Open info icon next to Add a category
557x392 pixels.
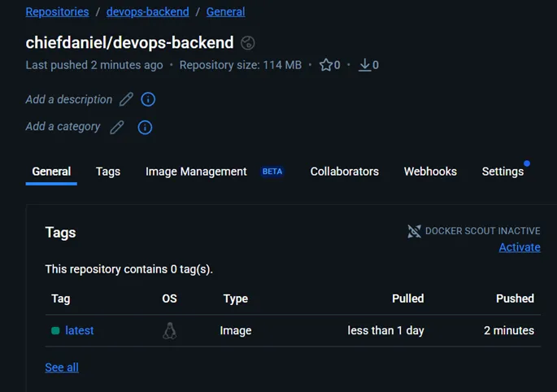(x=145, y=127)
